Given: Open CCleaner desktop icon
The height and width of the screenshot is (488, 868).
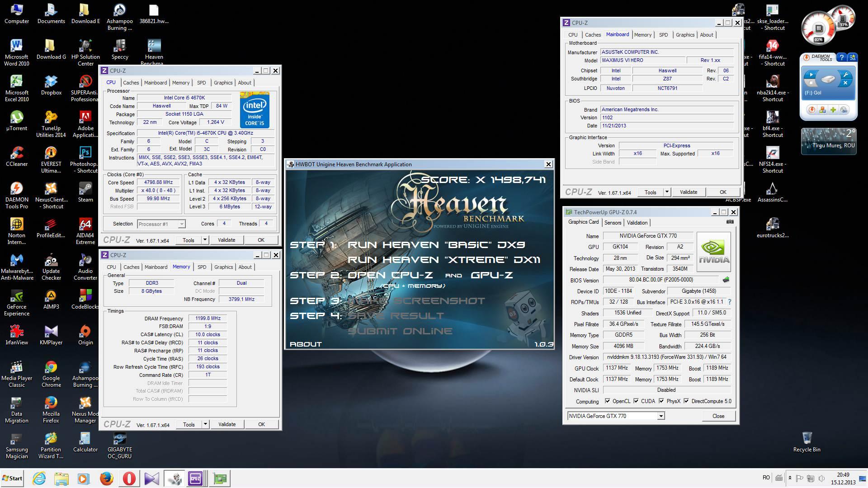Looking at the screenshot, I should 17,156.
